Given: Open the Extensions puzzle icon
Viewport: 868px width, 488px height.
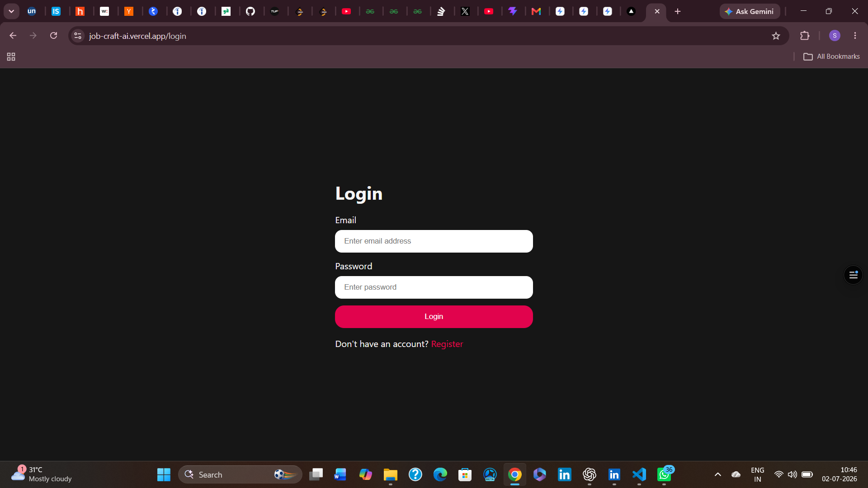Looking at the screenshot, I should click(805, 36).
